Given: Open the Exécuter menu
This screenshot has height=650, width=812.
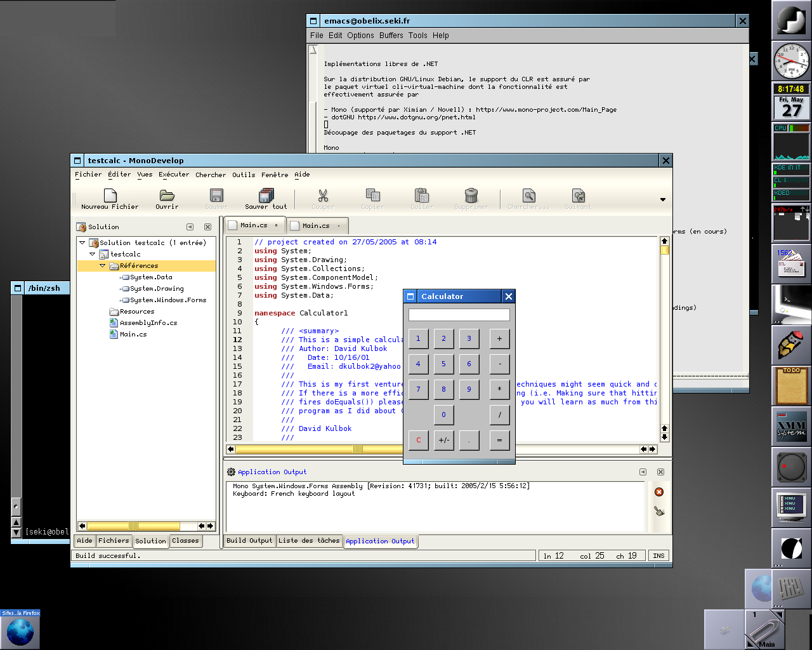Looking at the screenshot, I should [x=174, y=175].
